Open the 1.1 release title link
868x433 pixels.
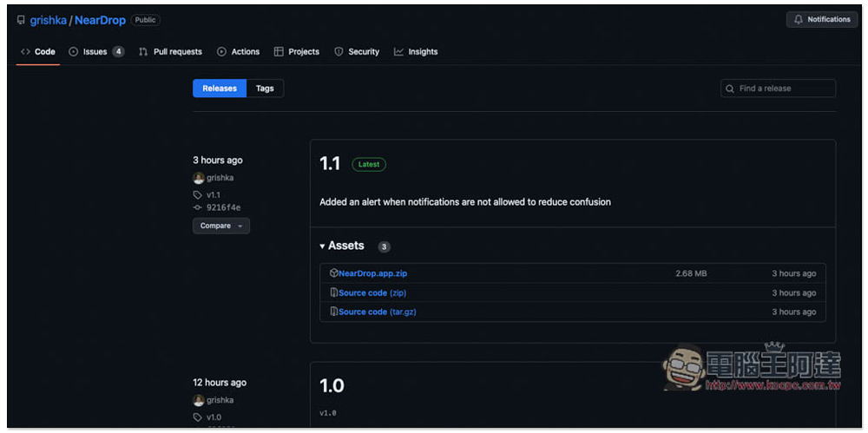point(330,164)
